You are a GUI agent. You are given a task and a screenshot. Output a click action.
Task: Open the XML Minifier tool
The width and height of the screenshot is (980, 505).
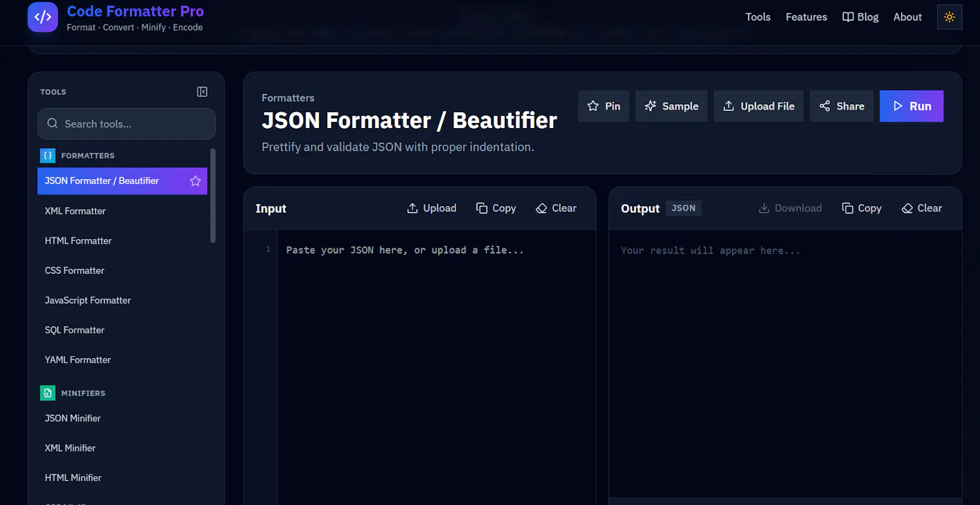(x=123, y=448)
